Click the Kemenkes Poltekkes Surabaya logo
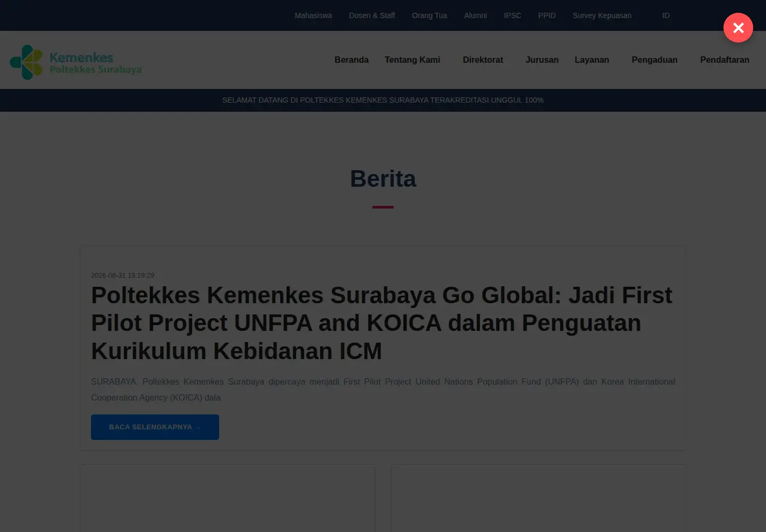Screen dimensions: 766x532 (x=76, y=62)
